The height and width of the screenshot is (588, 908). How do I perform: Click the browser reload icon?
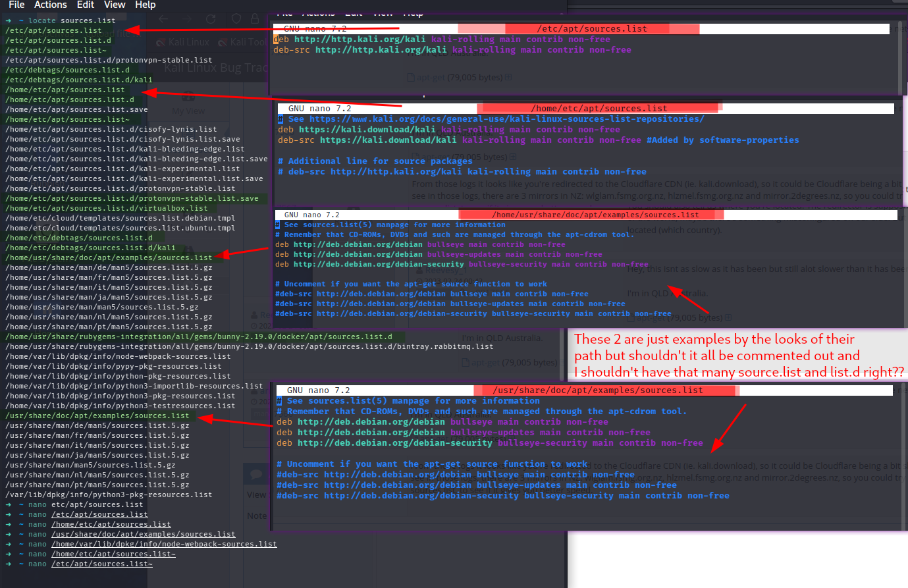click(x=211, y=19)
